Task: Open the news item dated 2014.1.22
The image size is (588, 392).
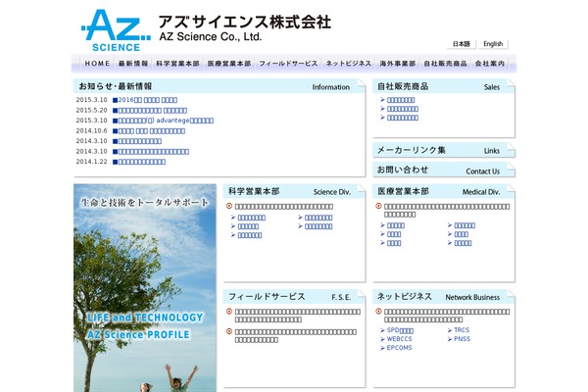Action: click(x=142, y=162)
